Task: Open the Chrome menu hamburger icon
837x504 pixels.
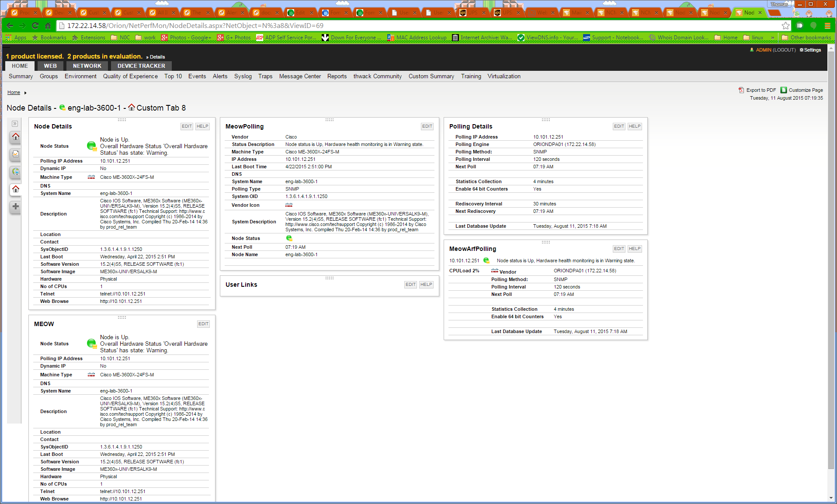Action: pos(827,26)
